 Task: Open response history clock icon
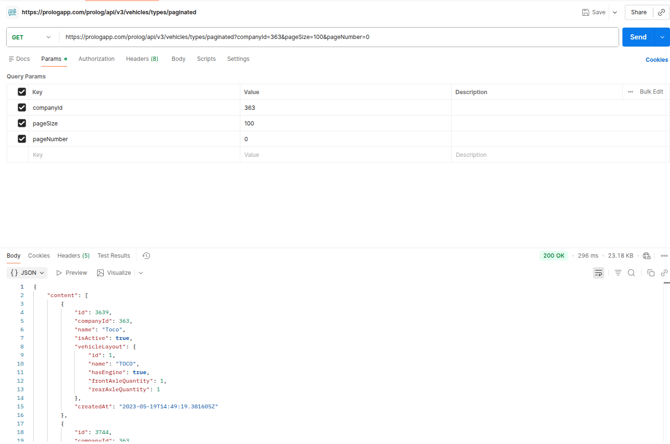coord(146,256)
